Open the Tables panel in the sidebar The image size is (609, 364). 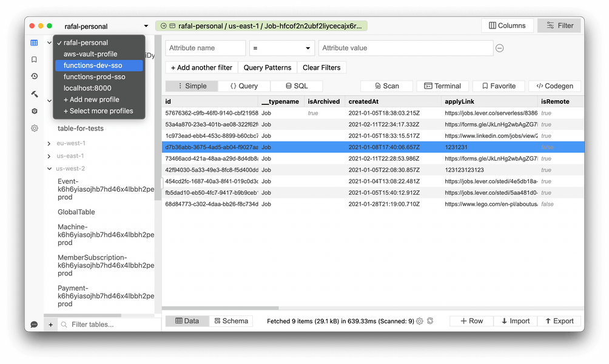[x=34, y=43]
